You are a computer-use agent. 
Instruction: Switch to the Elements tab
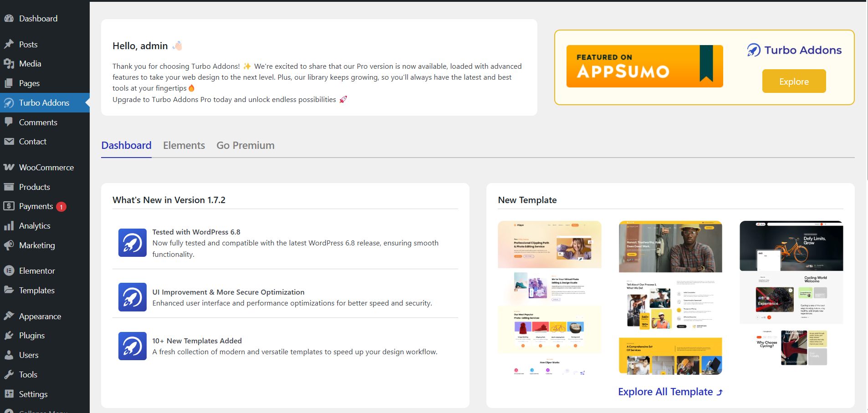(x=184, y=146)
